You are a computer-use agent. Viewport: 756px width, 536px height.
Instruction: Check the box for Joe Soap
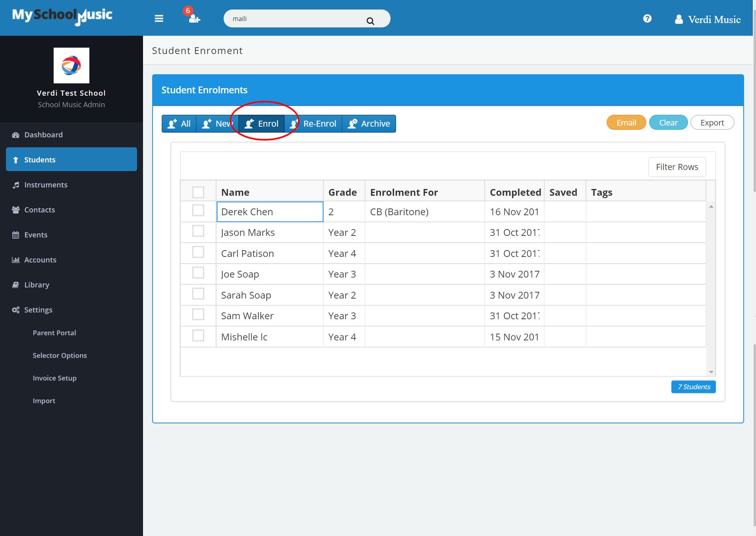[x=198, y=273]
